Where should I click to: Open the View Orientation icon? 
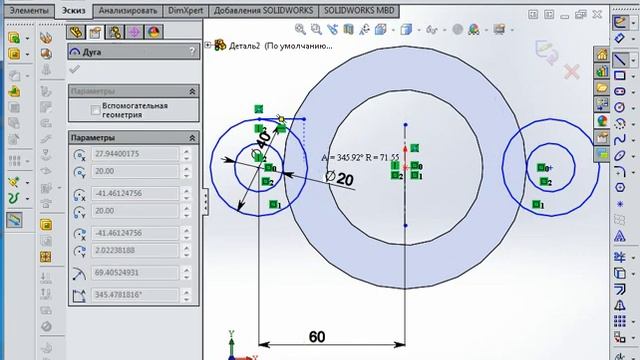tap(381, 29)
